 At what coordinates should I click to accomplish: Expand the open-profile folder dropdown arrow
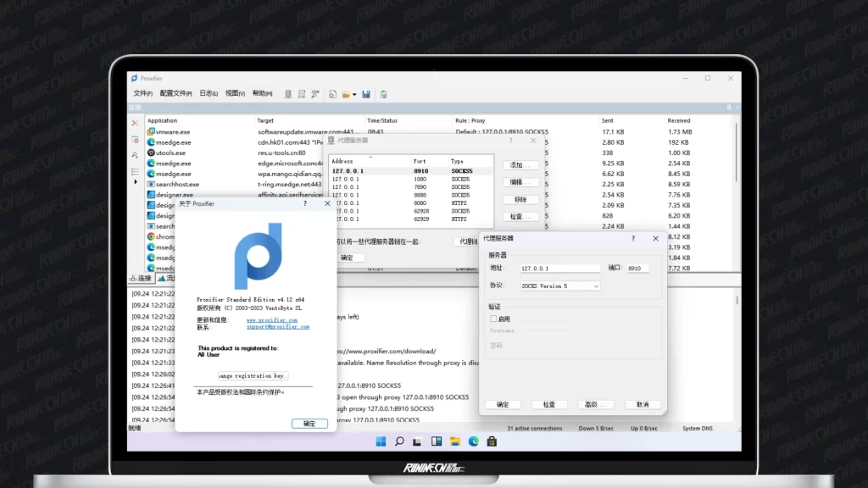(x=354, y=94)
